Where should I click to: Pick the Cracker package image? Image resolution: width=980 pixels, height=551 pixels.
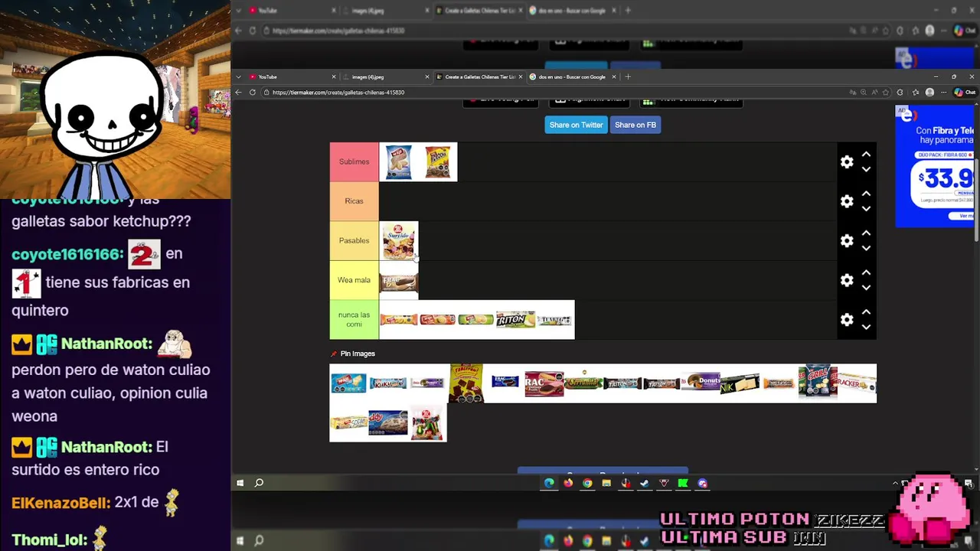(x=857, y=383)
